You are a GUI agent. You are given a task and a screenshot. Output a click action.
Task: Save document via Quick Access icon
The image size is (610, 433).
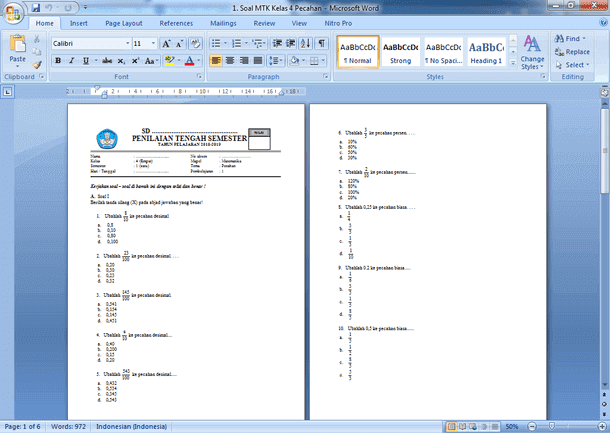click(x=36, y=7)
